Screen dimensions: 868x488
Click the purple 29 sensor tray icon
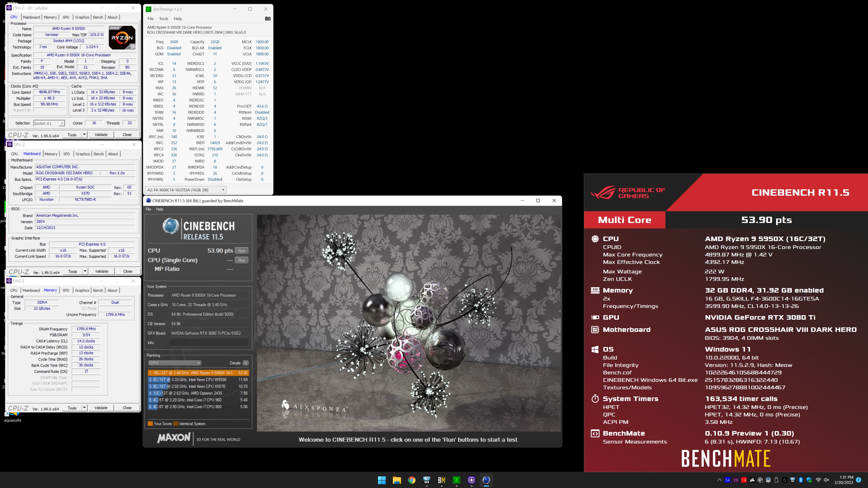pos(736,480)
